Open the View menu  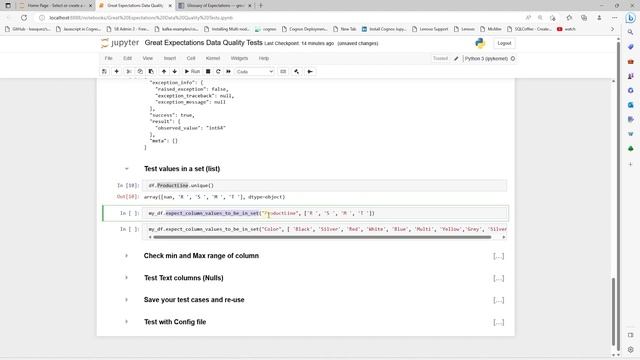point(148,58)
